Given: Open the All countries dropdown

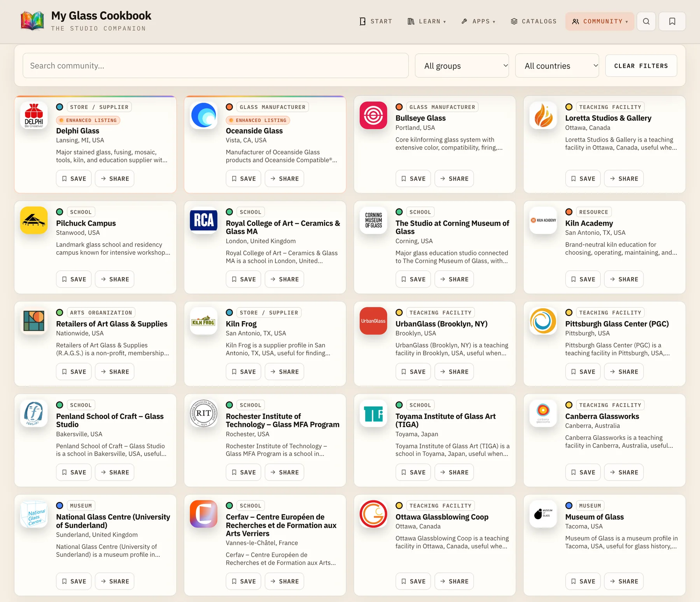Looking at the screenshot, I should coord(557,66).
